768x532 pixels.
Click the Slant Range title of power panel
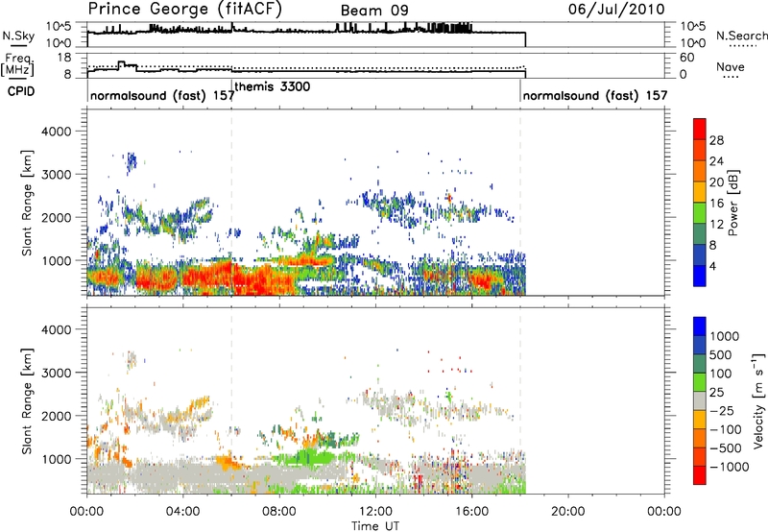[27, 203]
